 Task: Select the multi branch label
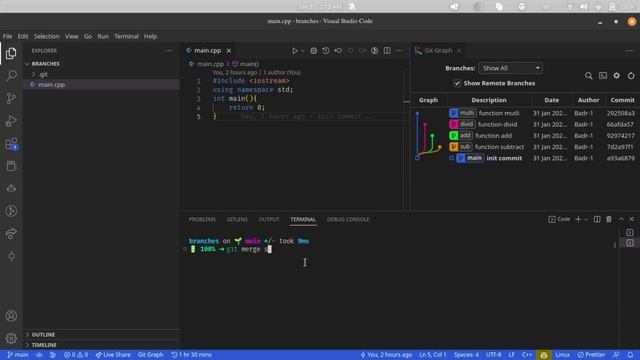463,113
